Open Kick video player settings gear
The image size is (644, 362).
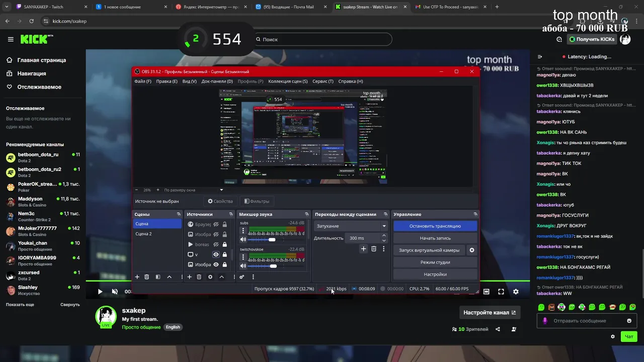coord(516,291)
